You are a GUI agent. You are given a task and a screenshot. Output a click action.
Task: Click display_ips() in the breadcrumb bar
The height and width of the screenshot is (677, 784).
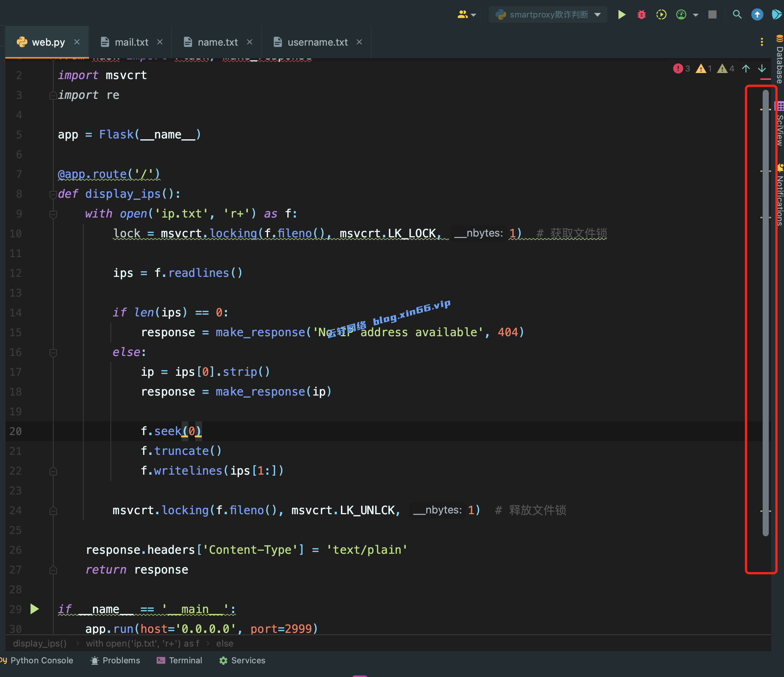tap(40, 644)
